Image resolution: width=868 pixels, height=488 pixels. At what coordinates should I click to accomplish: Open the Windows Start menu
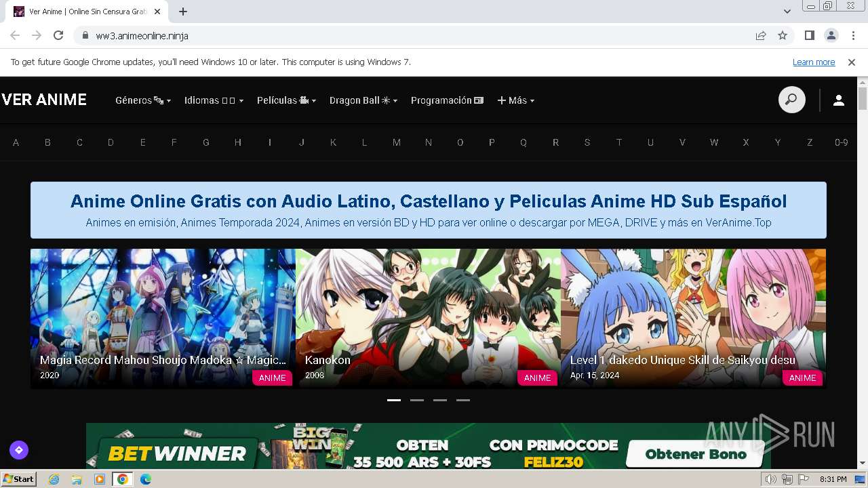(18, 479)
